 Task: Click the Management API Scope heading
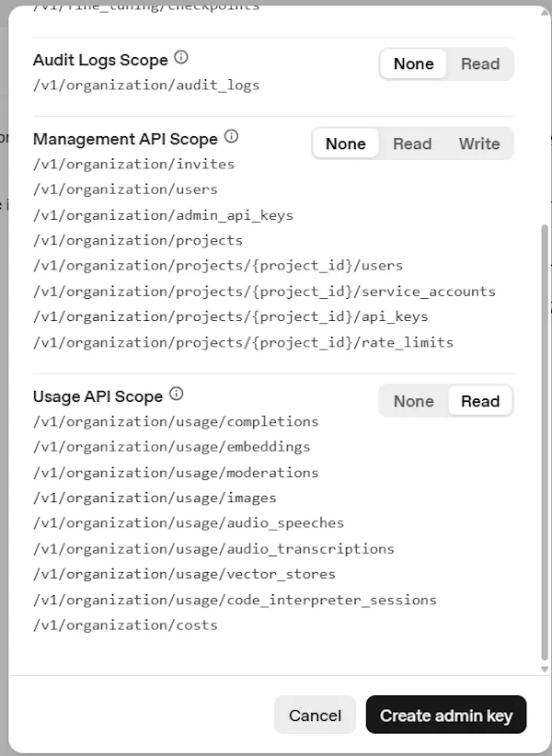(x=125, y=139)
